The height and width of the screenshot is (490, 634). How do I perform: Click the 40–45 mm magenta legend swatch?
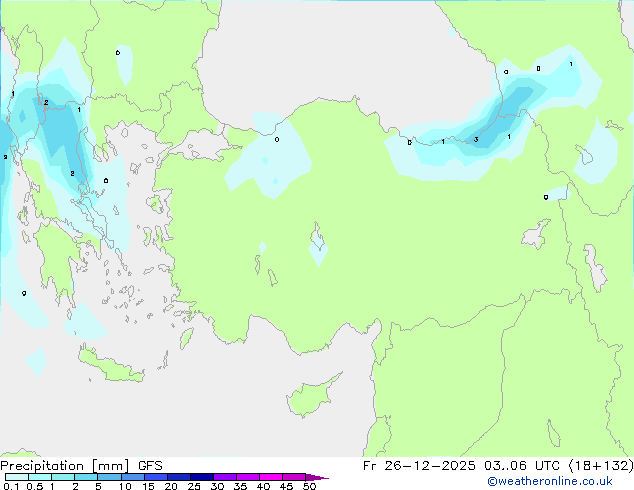point(271,477)
